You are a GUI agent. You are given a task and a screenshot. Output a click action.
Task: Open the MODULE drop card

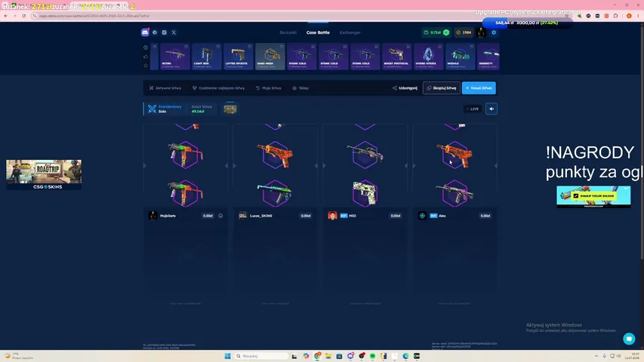click(460, 57)
